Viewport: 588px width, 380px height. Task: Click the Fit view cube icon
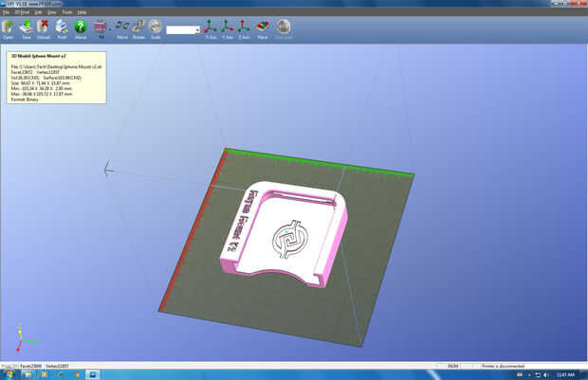coord(101,27)
